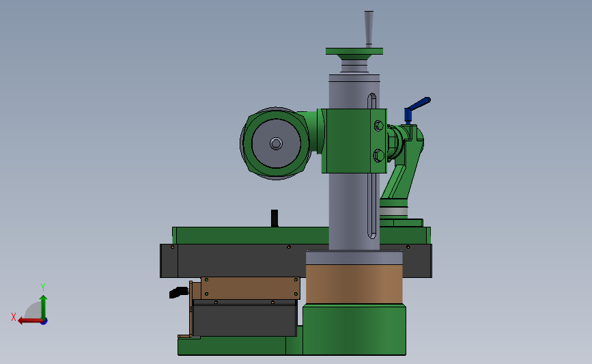Image resolution: width=592 pixels, height=364 pixels.
Task: Select the green handwheel disc atop the column
Action: pos(354,51)
